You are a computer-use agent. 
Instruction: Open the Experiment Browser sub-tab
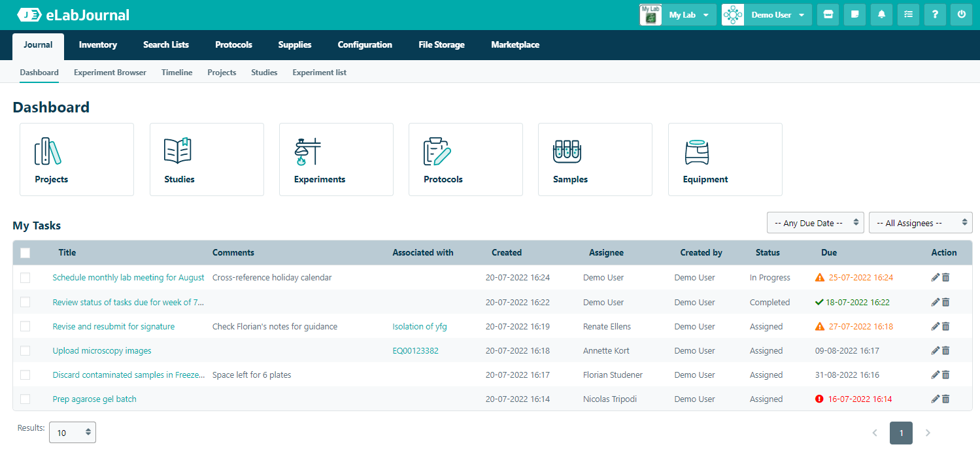tap(110, 72)
